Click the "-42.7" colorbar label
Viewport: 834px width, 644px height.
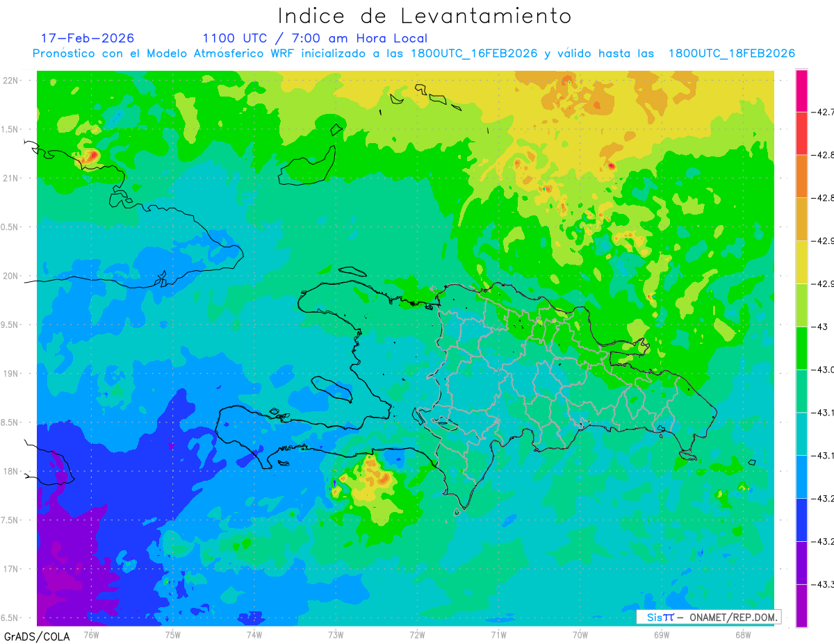coord(822,112)
